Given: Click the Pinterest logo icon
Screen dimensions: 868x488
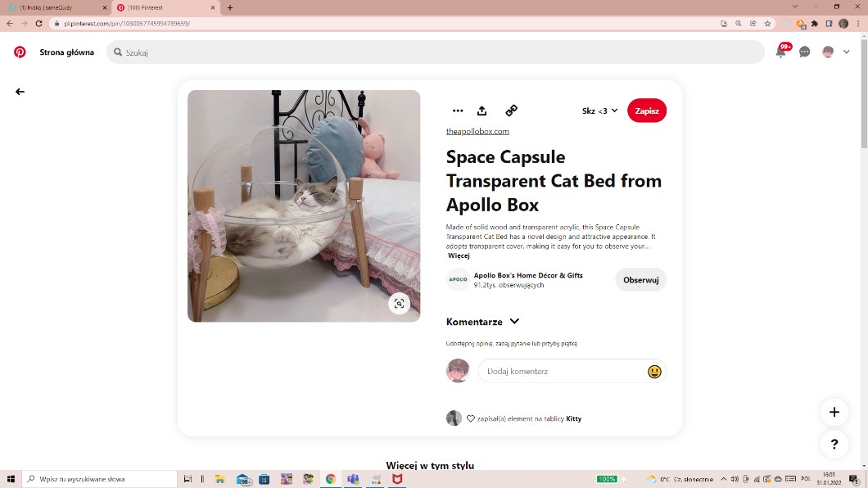Looking at the screenshot, I should [20, 52].
